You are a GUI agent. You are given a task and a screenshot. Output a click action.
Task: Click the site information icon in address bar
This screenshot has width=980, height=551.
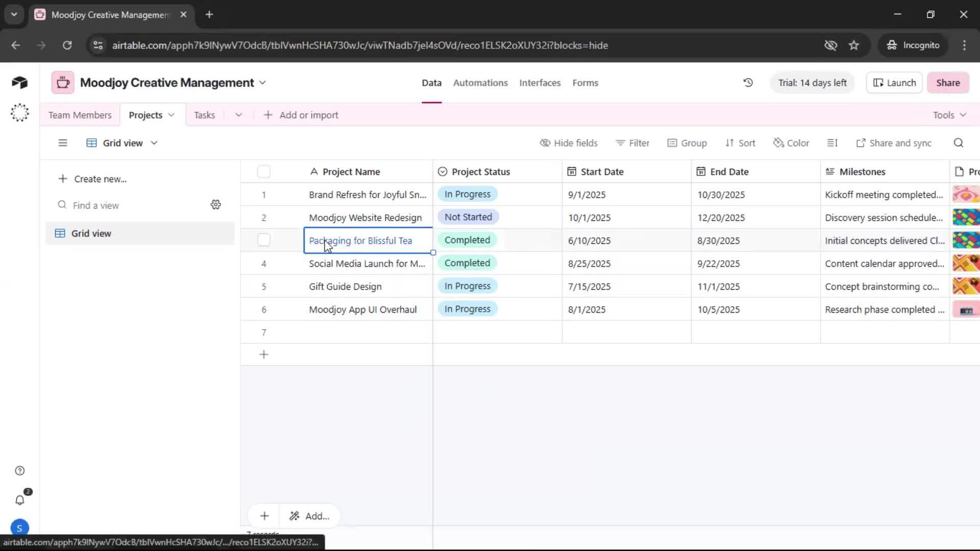pyautogui.click(x=98, y=45)
